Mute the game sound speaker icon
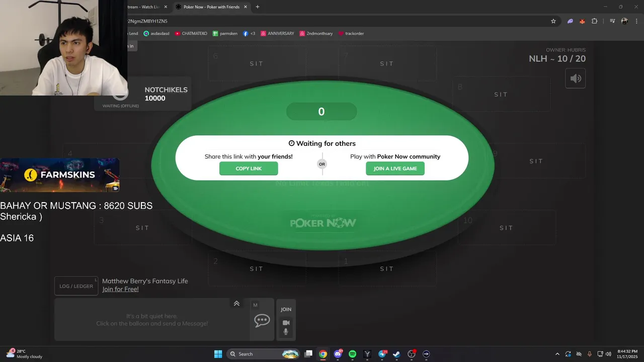This screenshot has height=362, width=644. click(576, 78)
